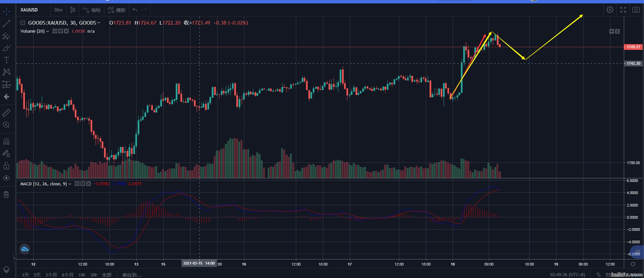Select the 3个月 time range

pyautogui.click(x=51, y=275)
